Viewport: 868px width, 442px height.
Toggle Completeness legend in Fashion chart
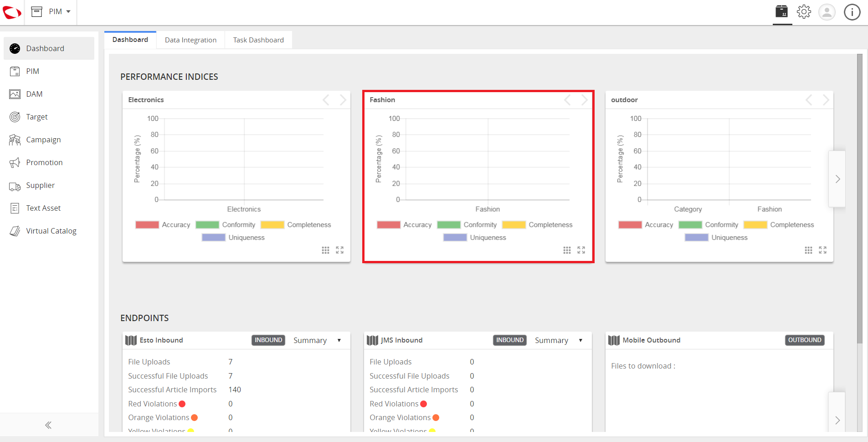coord(537,225)
